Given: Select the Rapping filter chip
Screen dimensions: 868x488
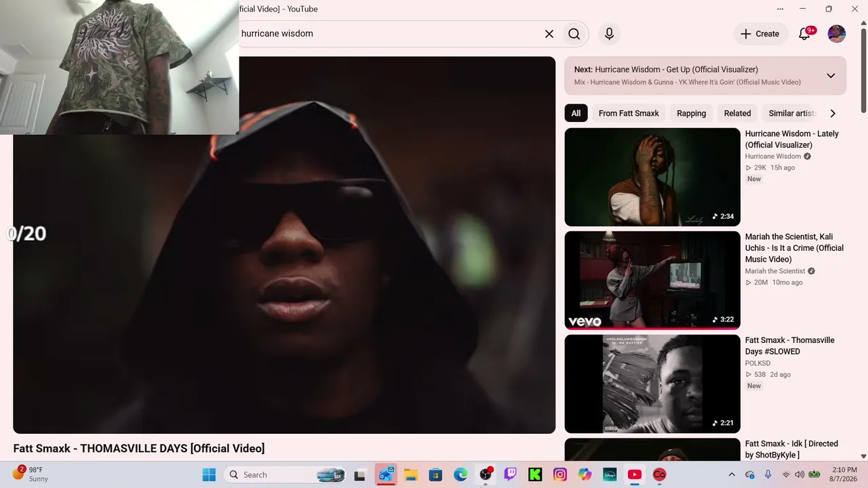Looking at the screenshot, I should 691,113.
